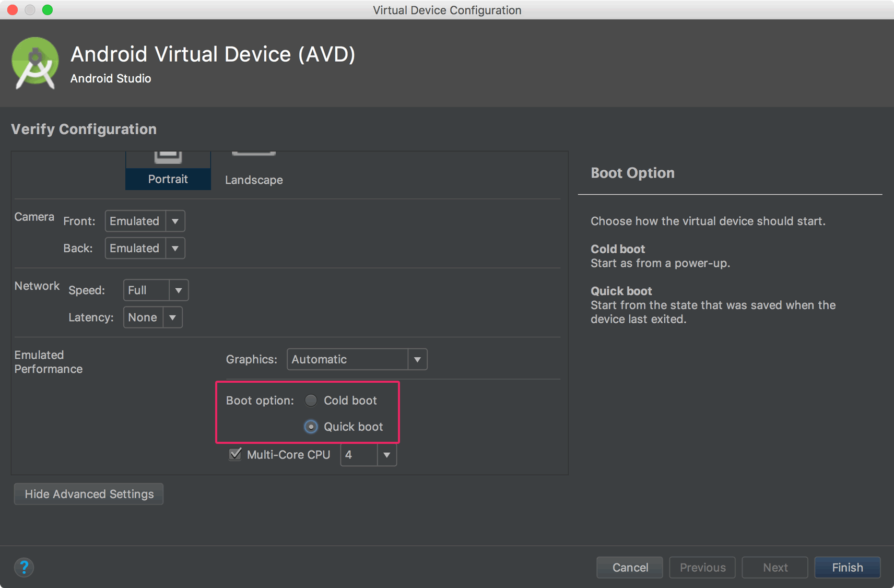Click the help question mark icon
The image size is (894, 588).
pos(24,567)
